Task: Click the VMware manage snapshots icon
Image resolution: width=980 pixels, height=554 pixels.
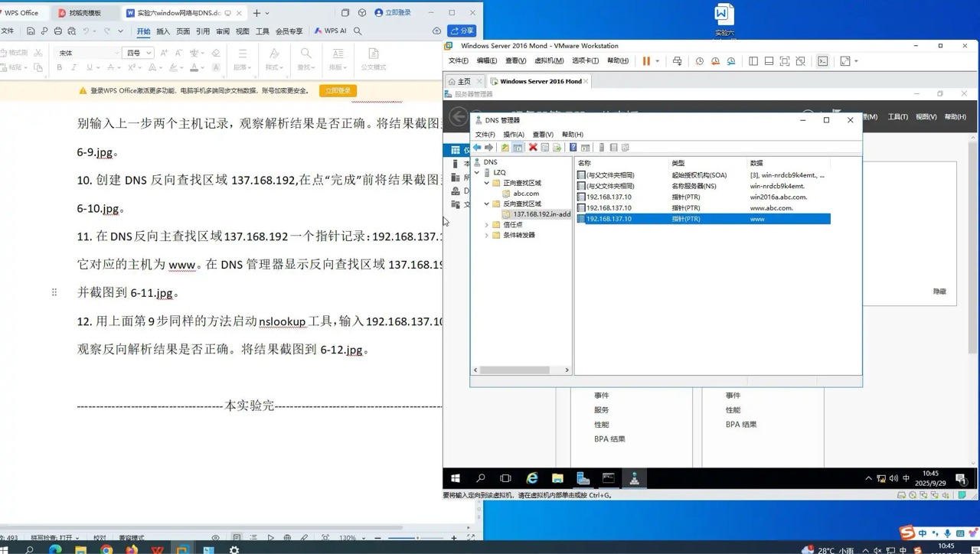Action: [731, 61]
